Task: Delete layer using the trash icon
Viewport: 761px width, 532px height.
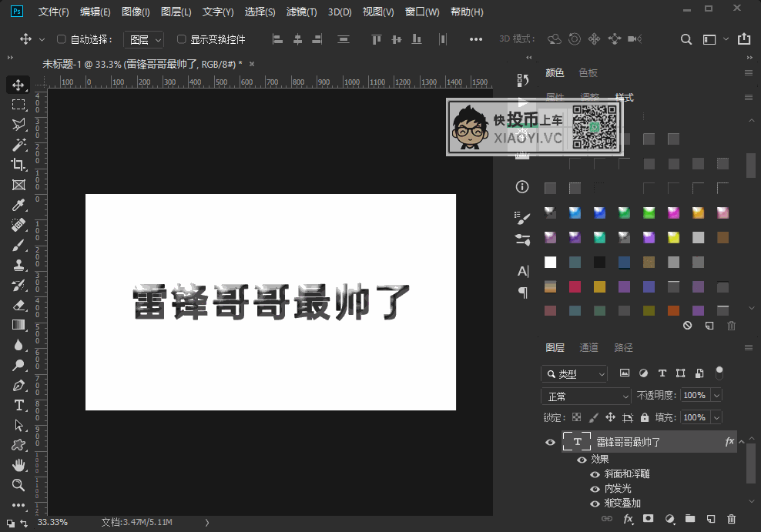Action: 732,520
